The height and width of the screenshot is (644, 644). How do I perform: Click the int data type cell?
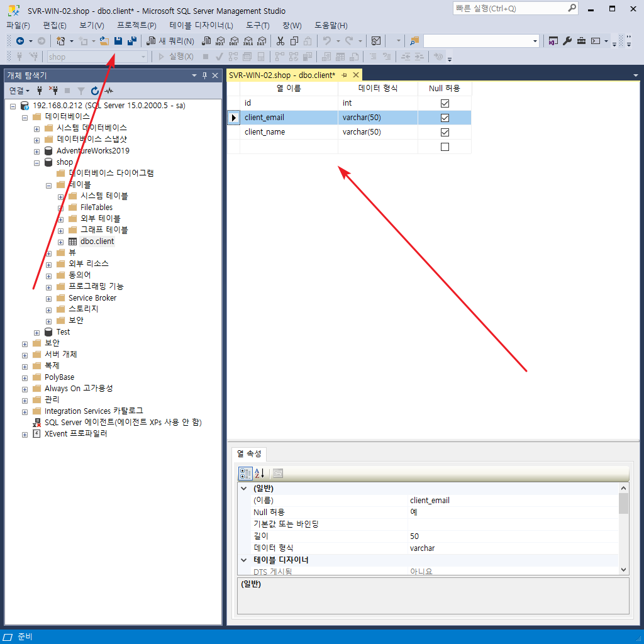pos(378,103)
